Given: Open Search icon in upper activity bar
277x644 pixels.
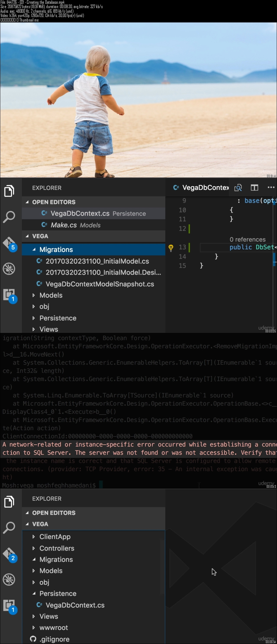Looking at the screenshot, I should click(9, 217).
